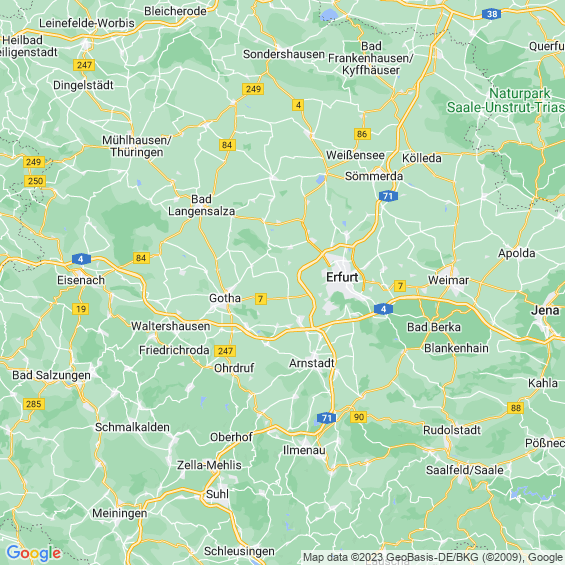
Task: Click the yellow 90 road marker
Action: [359, 417]
